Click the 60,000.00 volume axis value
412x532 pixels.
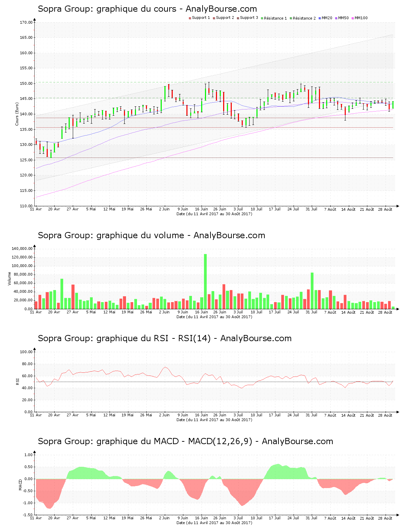pos(23,283)
